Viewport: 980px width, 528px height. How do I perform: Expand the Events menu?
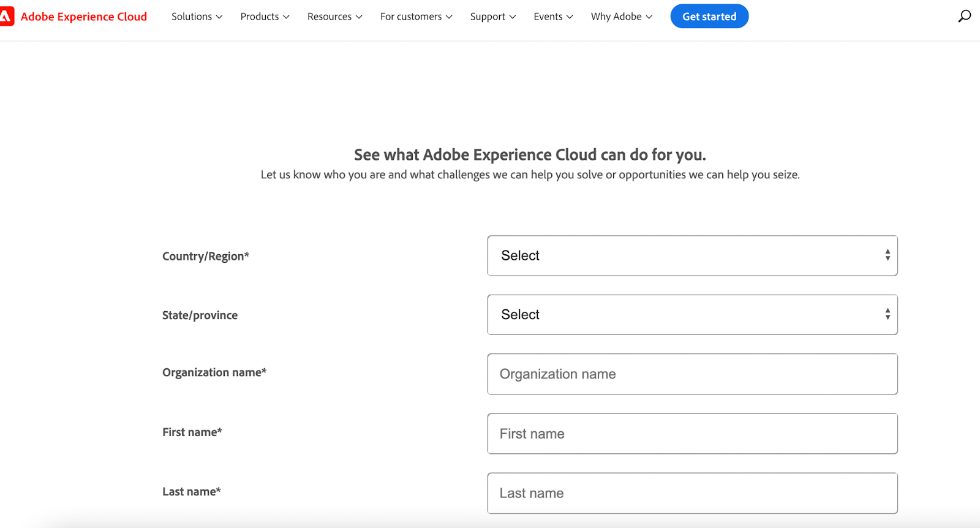coord(553,17)
